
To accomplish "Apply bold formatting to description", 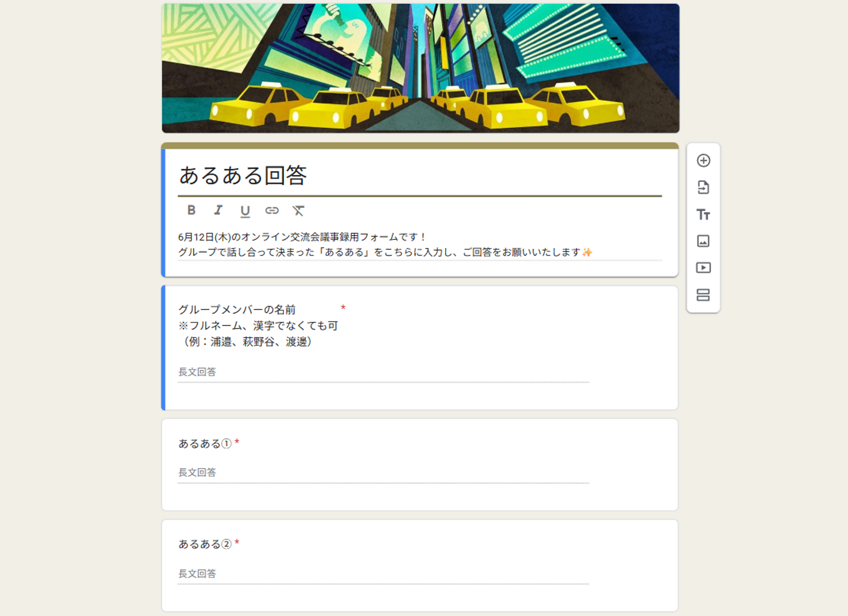I will click(191, 210).
